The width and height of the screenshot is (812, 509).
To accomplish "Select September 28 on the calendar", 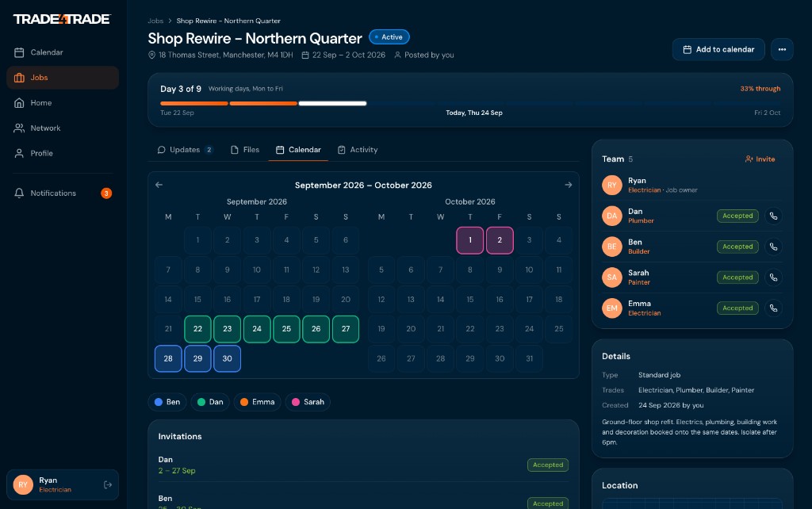I will [x=168, y=358].
